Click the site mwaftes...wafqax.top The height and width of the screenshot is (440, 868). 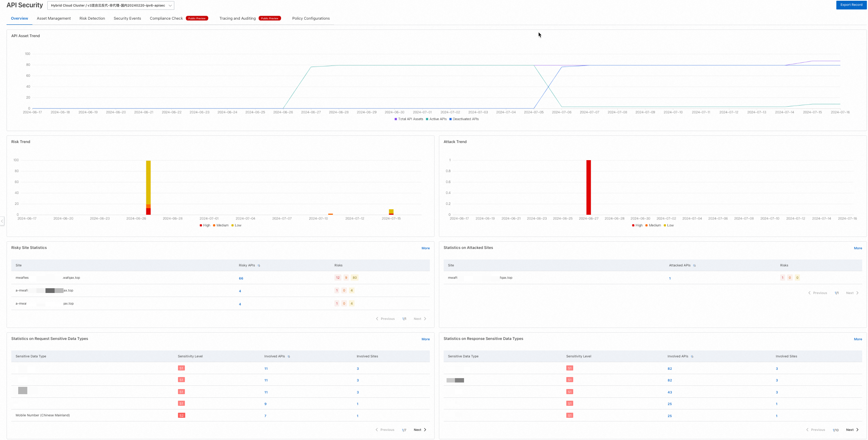[x=48, y=278]
